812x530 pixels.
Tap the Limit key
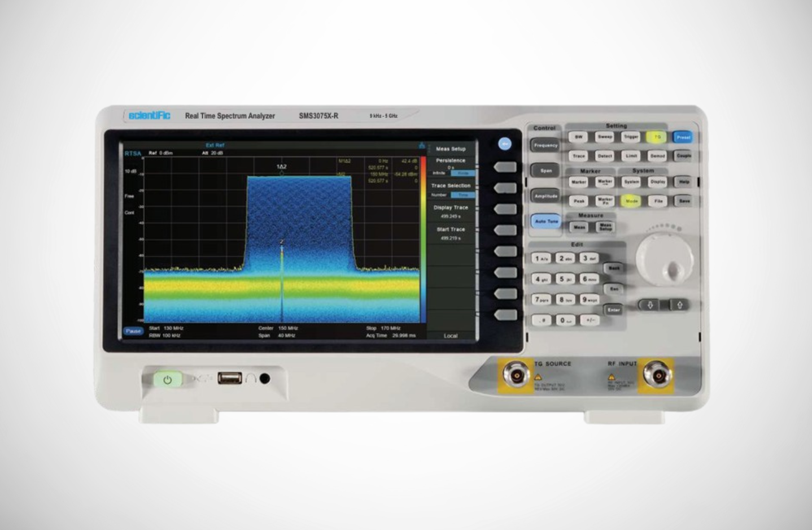(631, 155)
